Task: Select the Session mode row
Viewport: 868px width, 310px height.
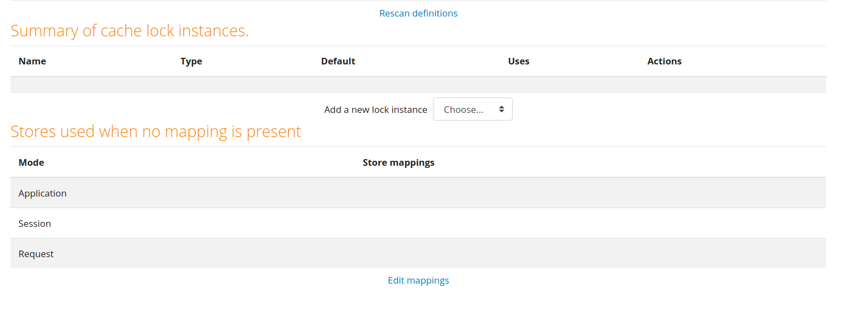Action: point(418,223)
